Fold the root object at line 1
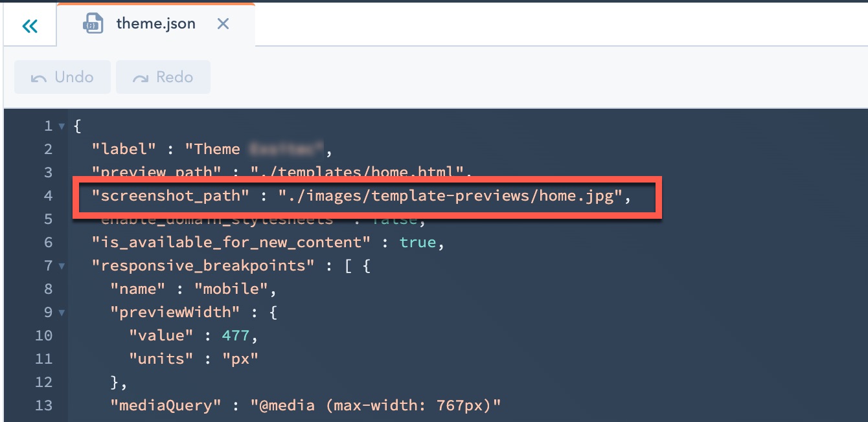The width and height of the screenshot is (868, 422). click(62, 126)
